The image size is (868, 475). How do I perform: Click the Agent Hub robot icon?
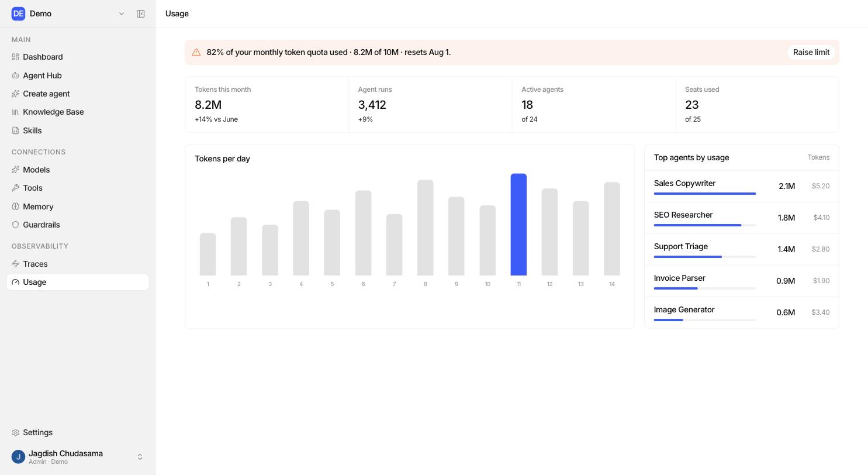[x=16, y=75]
